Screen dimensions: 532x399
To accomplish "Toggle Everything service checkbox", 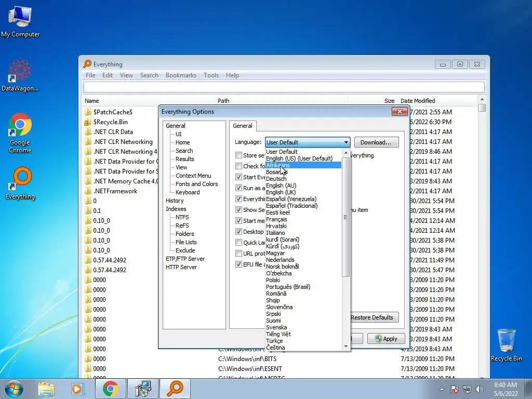I will click(238, 198).
